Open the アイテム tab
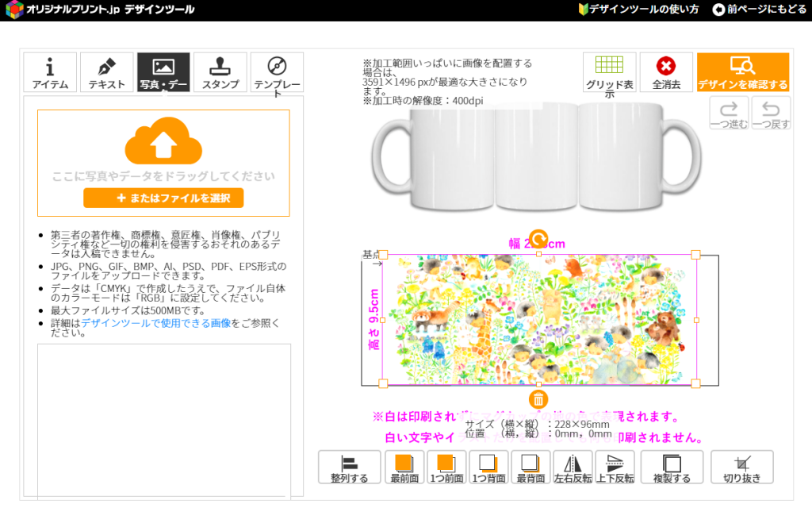The width and height of the screenshot is (812, 508). tap(50, 72)
